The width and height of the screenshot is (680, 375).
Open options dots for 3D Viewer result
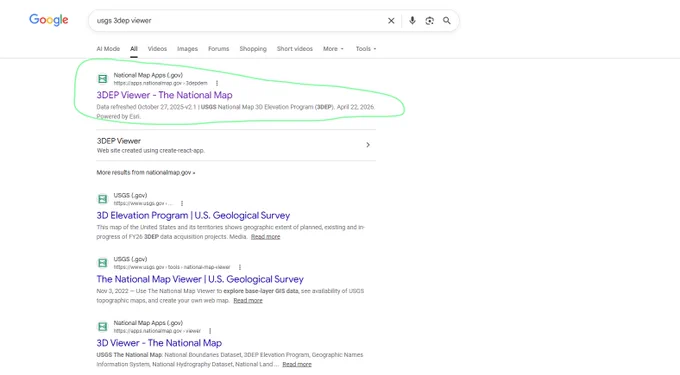pos(210,331)
